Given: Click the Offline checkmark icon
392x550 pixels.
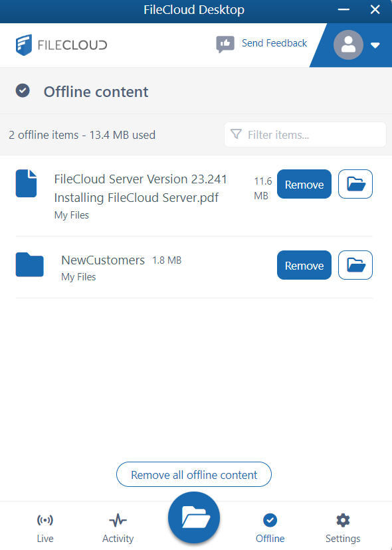Looking at the screenshot, I should 270,520.
